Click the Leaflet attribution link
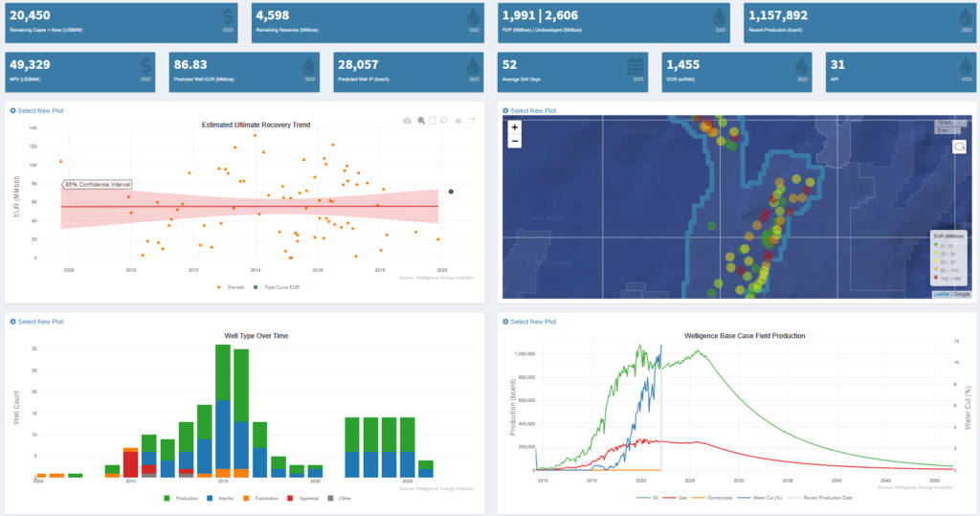 point(942,295)
